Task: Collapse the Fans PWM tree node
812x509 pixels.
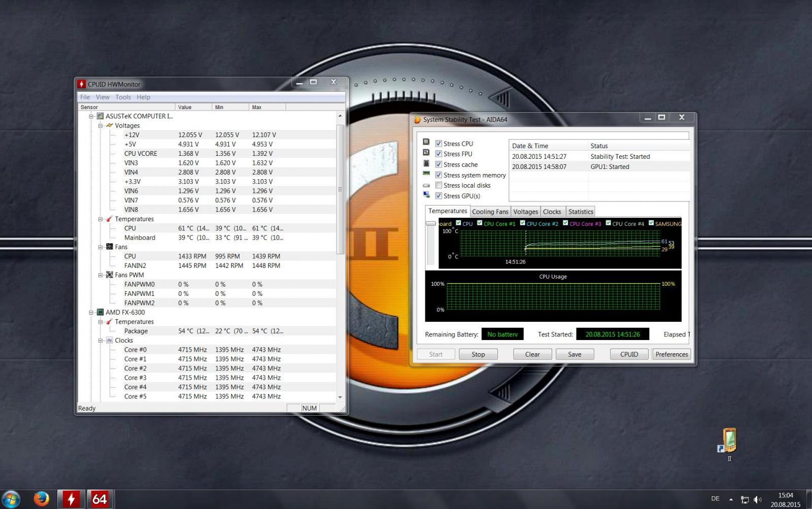Action: click(100, 275)
